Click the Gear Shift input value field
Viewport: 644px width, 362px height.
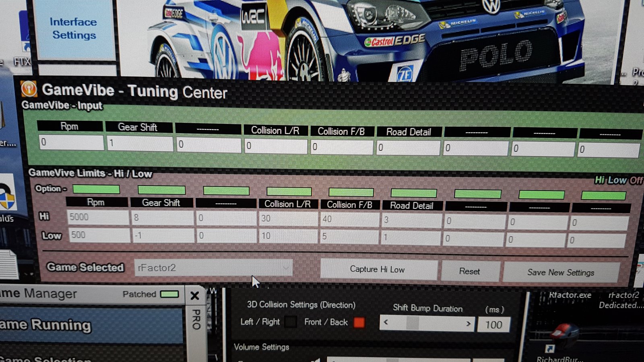(140, 143)
